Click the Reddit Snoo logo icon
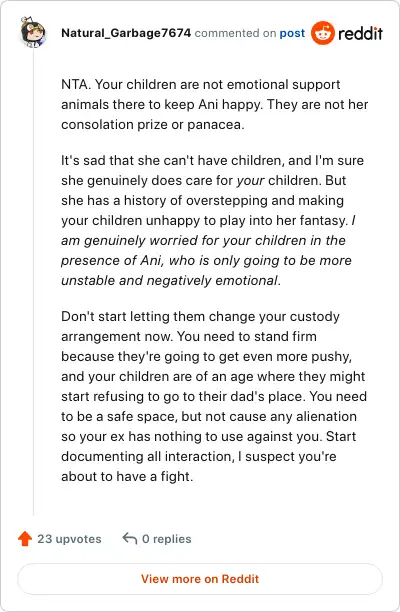 click(x=323, y=33)
